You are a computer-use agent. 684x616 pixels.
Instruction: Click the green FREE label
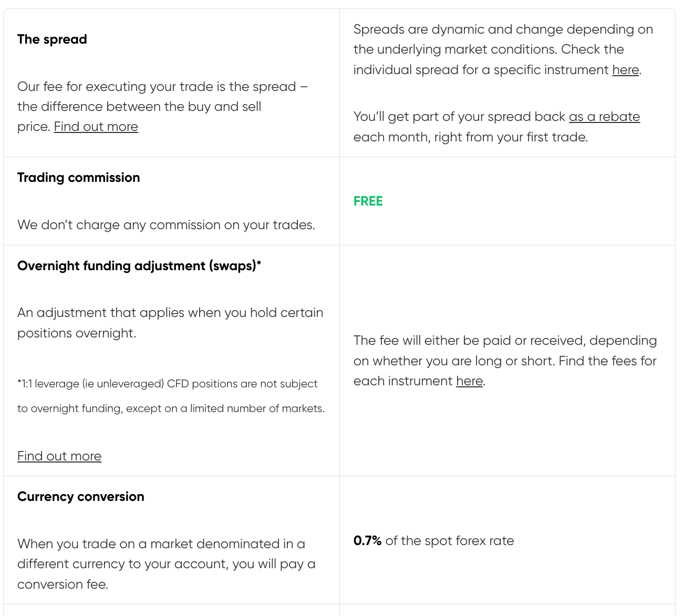tap(368, 201)
